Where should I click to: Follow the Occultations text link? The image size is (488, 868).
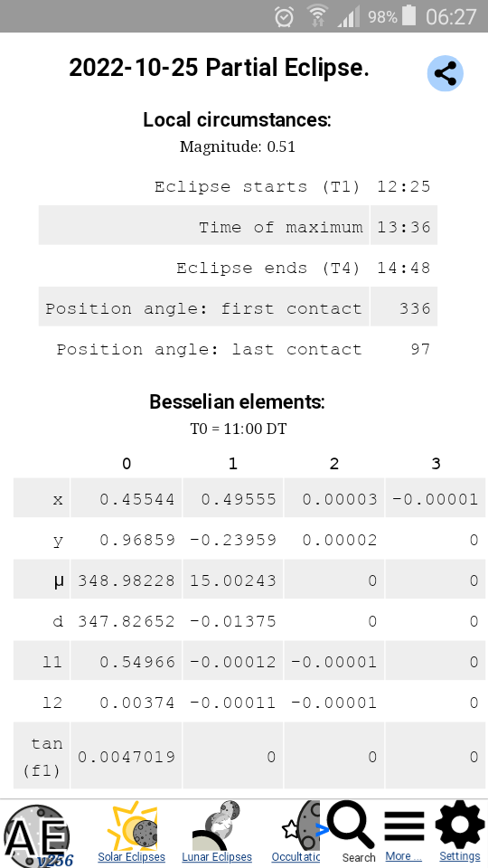click(x=296, y=857)
